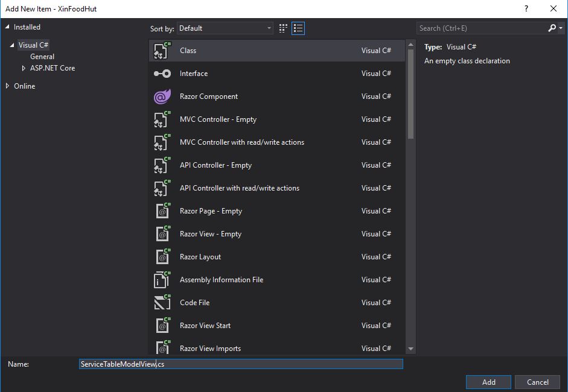
Task: Select "Razor View - Empty" label
Action: (211, 234)
